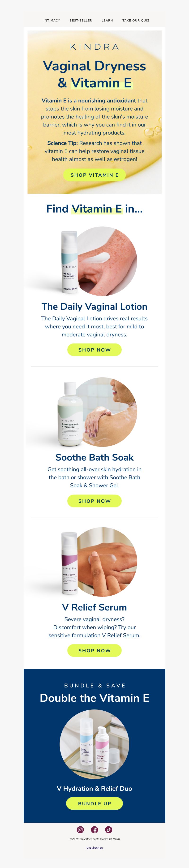The height and width of the screenshot is (868, 189).
Task: Click the KINDRA logo in header
Action: click(x=94, y=47)
